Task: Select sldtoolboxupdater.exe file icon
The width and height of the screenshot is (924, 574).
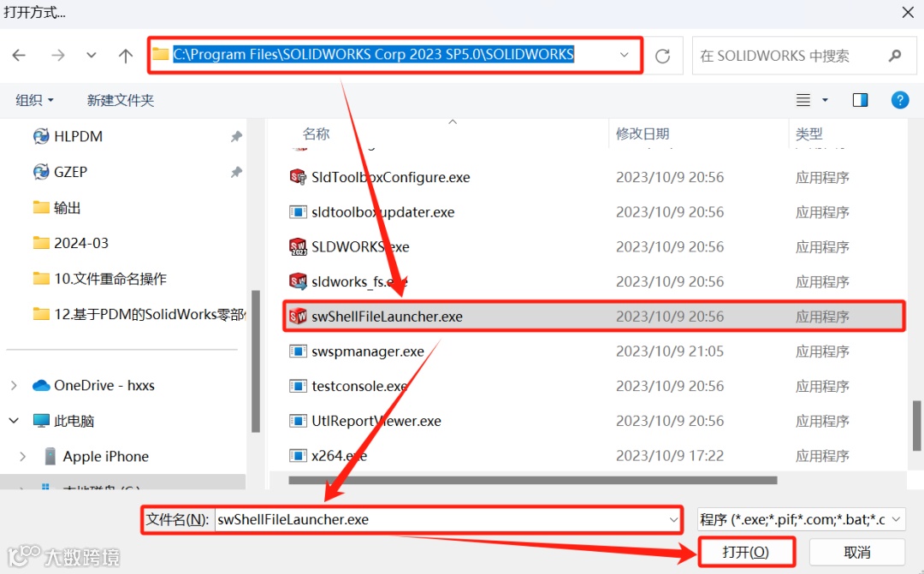Action: [298, 211]
